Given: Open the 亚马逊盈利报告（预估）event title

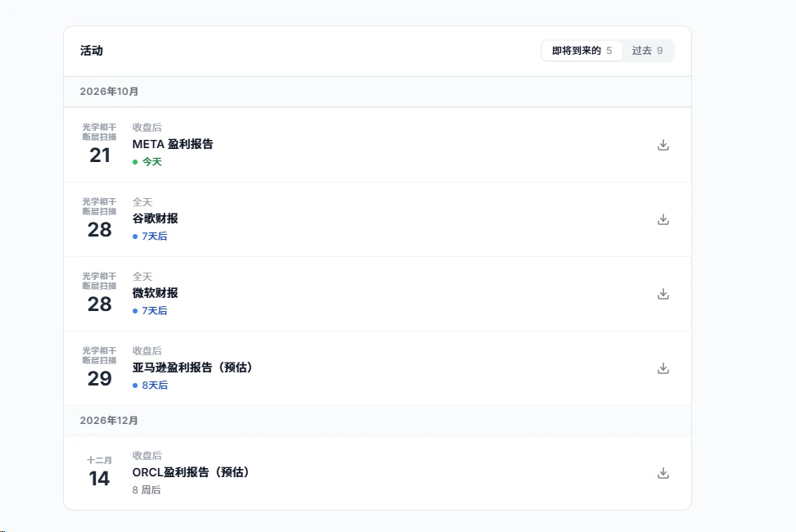Looking at the screenshot, I should [x=192, y=367].
